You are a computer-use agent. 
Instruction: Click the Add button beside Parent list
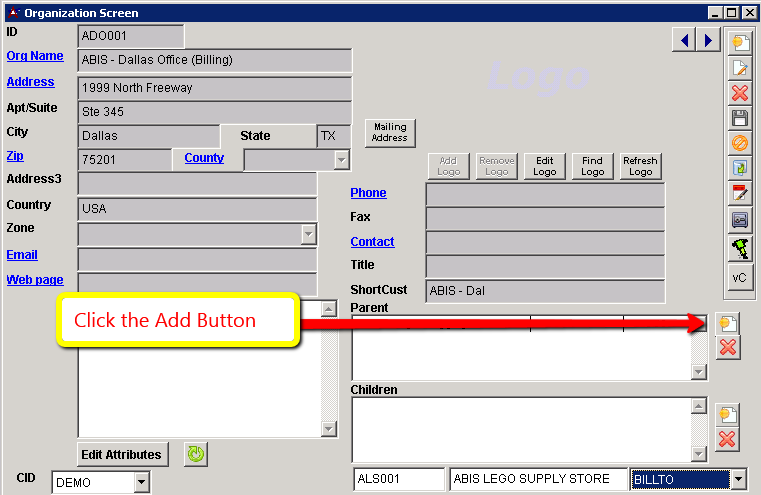pyautogui.click(x=728, y=323)
